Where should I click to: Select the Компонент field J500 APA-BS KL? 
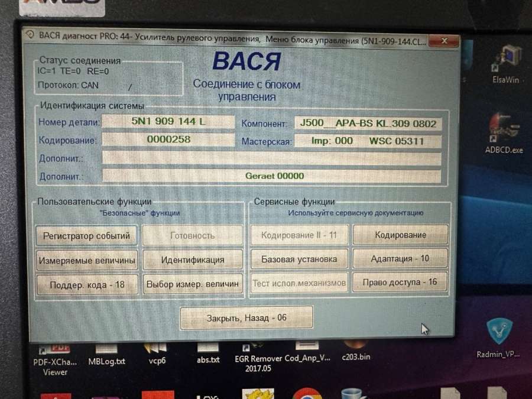tap(368, 123)
